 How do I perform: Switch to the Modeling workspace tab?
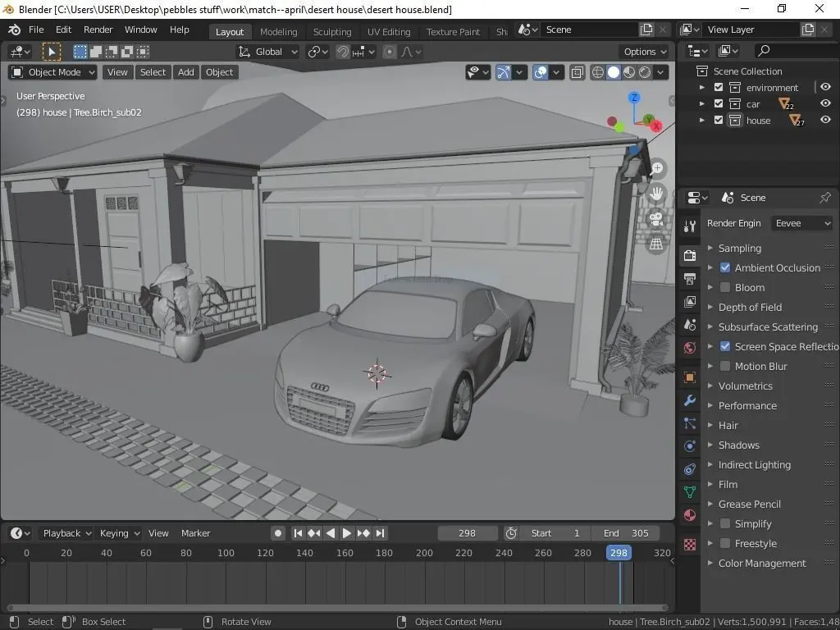279,32
